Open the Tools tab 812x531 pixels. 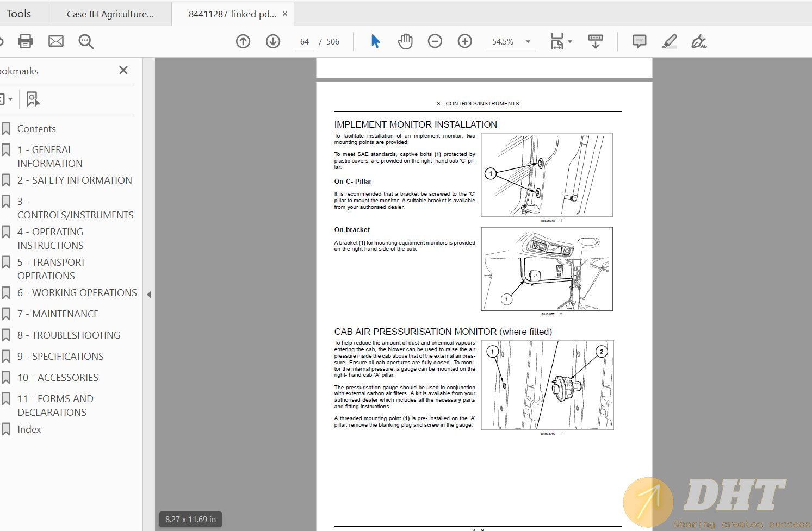pos(19,14)
